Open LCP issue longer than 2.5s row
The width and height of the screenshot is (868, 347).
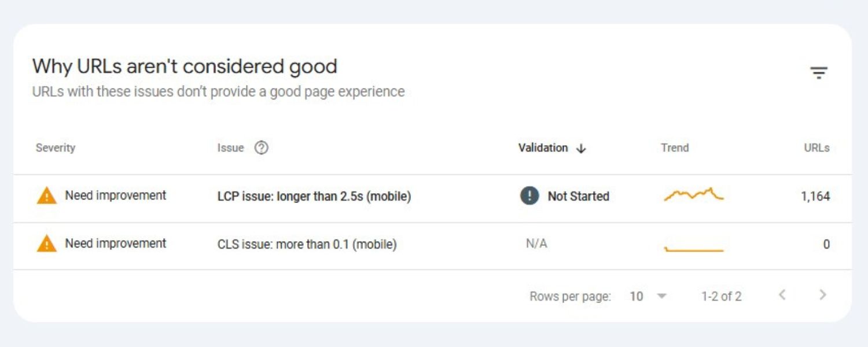point(314,197)
